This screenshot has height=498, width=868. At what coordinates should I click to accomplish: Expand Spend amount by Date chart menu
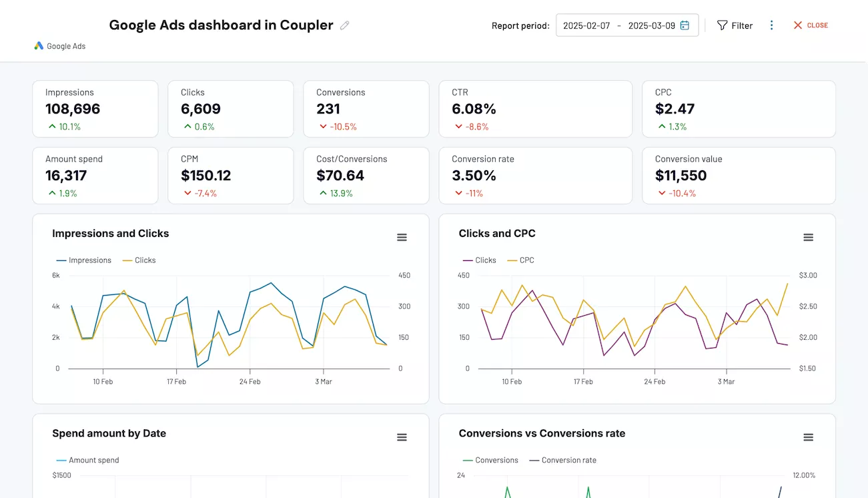point(402,437)
